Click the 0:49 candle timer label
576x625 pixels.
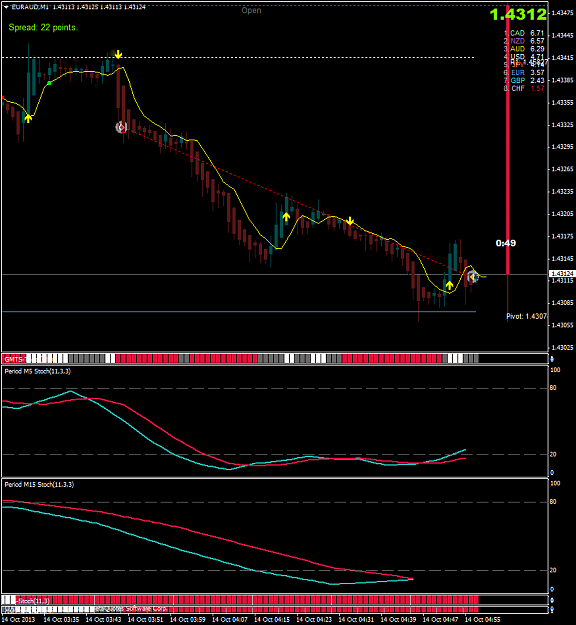[505, 243]
